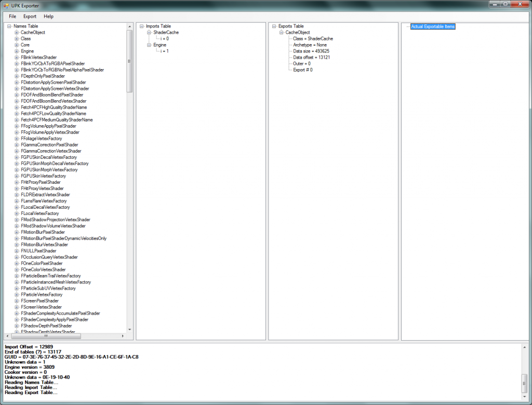Open the File menu
The image size is (532, 405).
pos(12,17)
